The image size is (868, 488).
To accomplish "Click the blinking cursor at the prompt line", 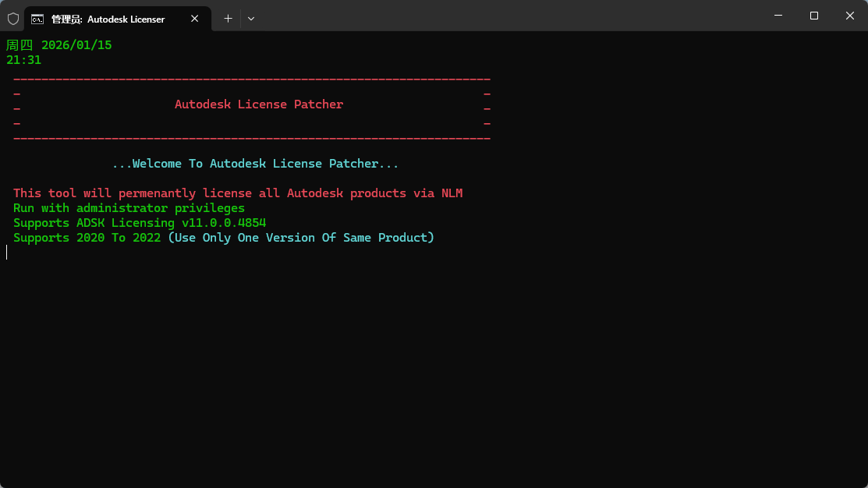I will click(7, 253).
